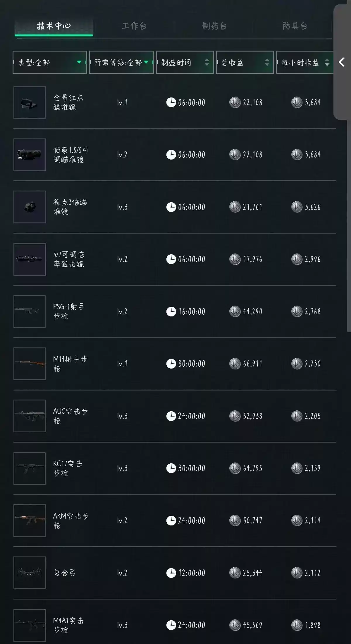This screenshot has width=351, height=644.
Task: Choose the AUG突击步枪 weapon icon
Action: coord(30,416)
